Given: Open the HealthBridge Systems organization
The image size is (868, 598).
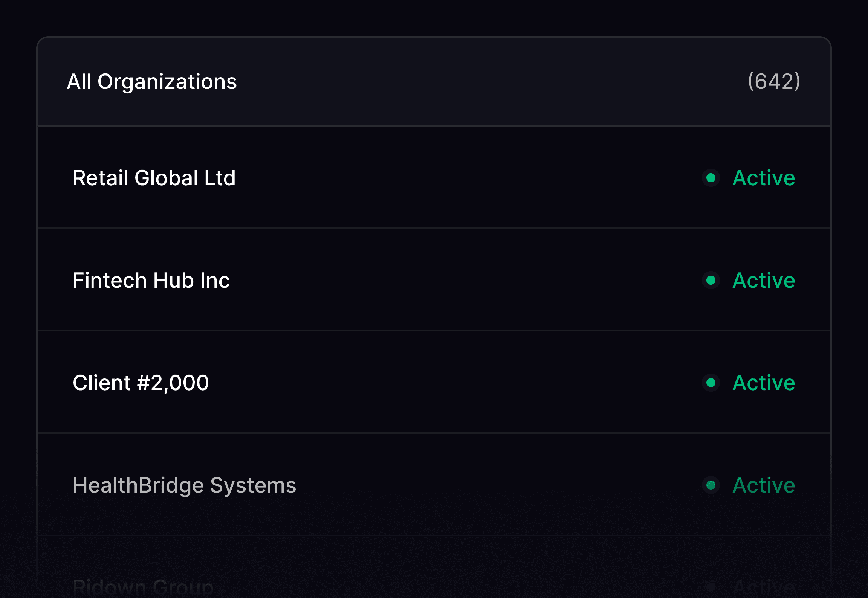Looking at the screenshot, I should (x=184, y=485).
